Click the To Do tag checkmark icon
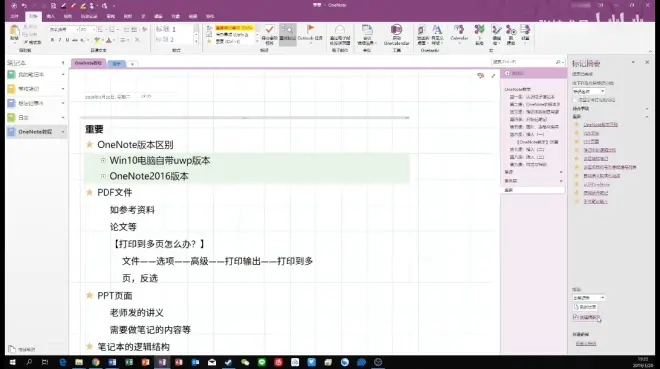660x369 pixels. tap(269, 29)
